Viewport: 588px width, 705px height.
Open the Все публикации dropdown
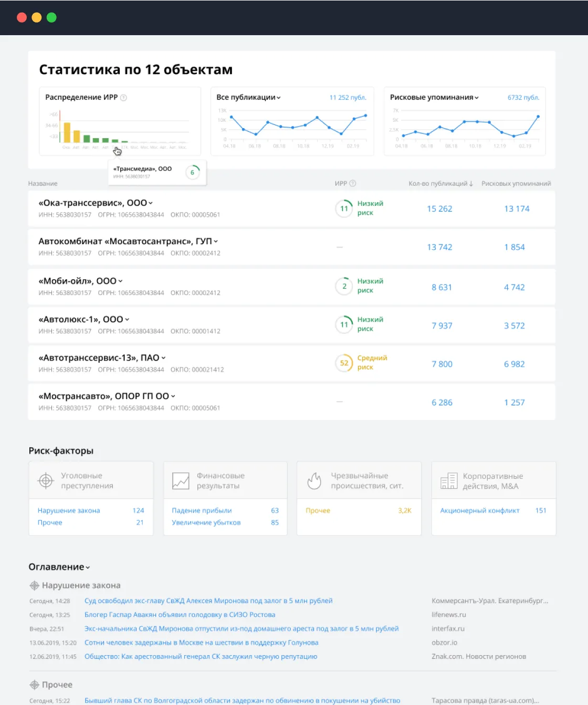point(248,97)
